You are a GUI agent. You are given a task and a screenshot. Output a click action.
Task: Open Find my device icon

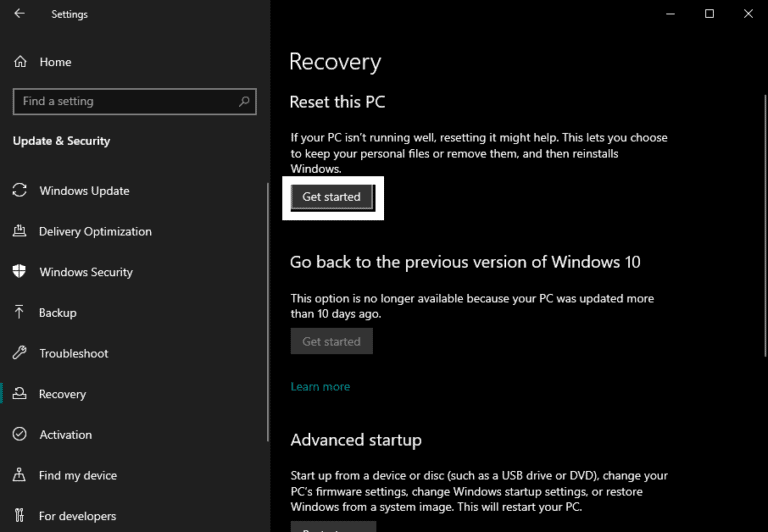pyautogui.click(x=19, y=476)
